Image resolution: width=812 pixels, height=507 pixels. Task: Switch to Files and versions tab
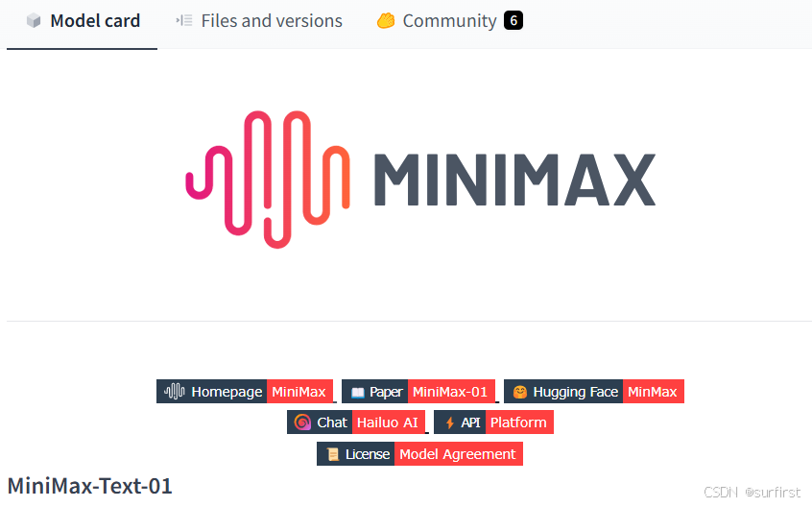(x=259, y=21)
